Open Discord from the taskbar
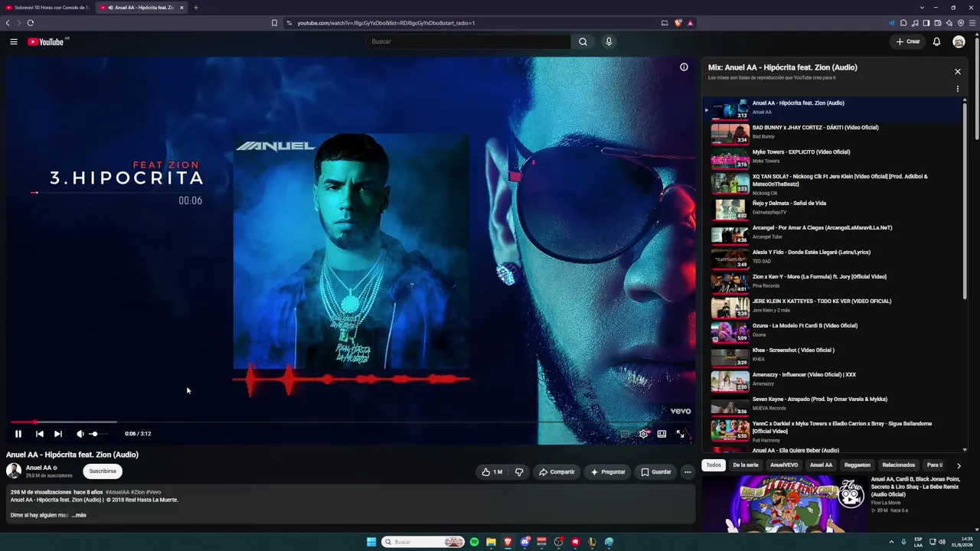 (x=524, y=542)
